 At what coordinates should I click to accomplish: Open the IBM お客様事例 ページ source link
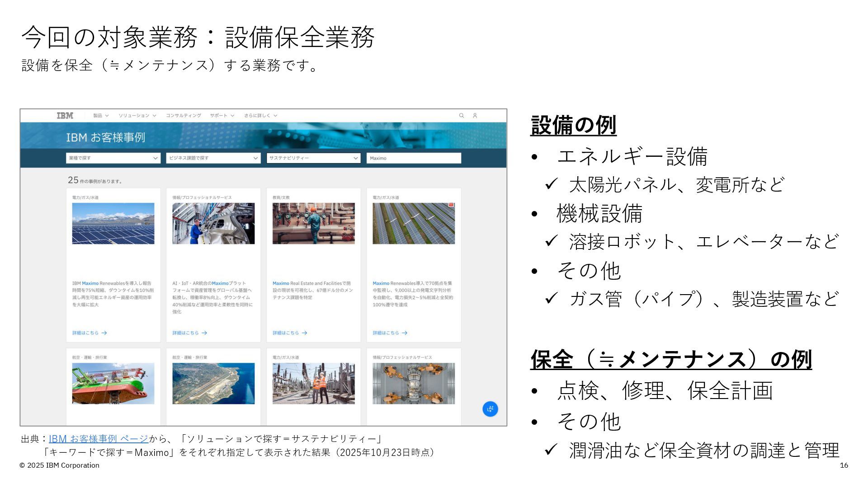(99, 439)
